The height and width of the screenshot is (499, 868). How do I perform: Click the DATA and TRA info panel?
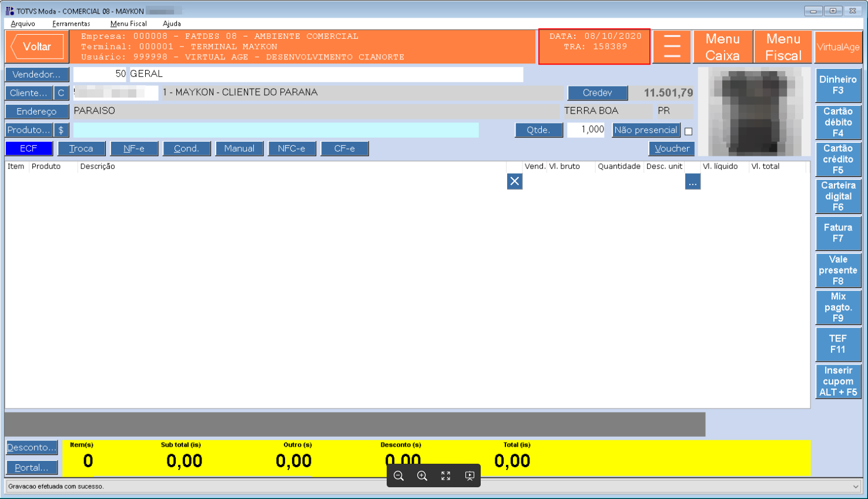tap(595, 46)
